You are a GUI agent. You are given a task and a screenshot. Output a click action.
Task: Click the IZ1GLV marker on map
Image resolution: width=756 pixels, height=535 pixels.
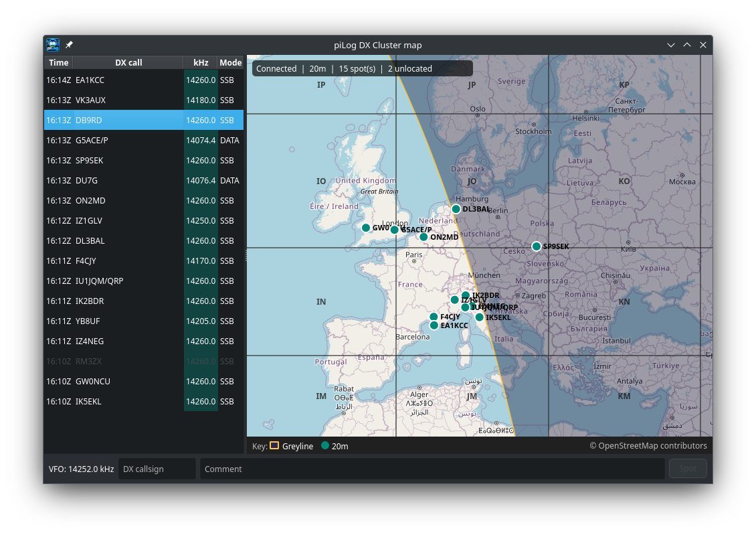tap(454, 300)
